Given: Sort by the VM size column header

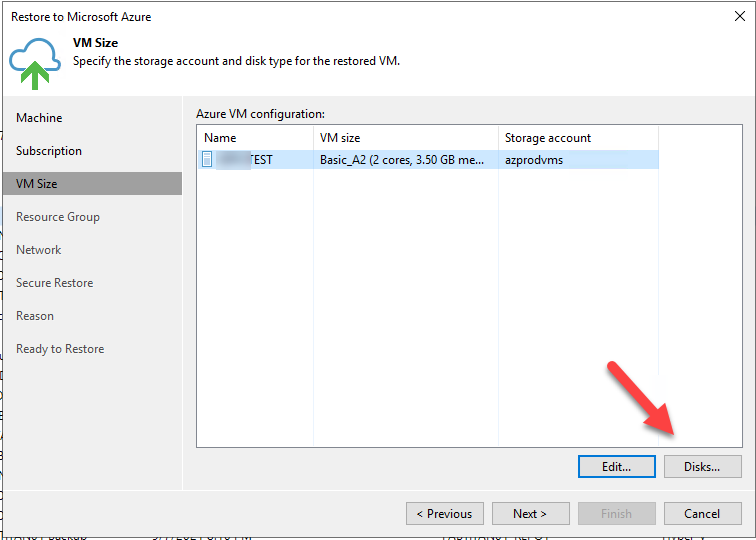Looking at the screenshot, I should [x=406, y=138].
